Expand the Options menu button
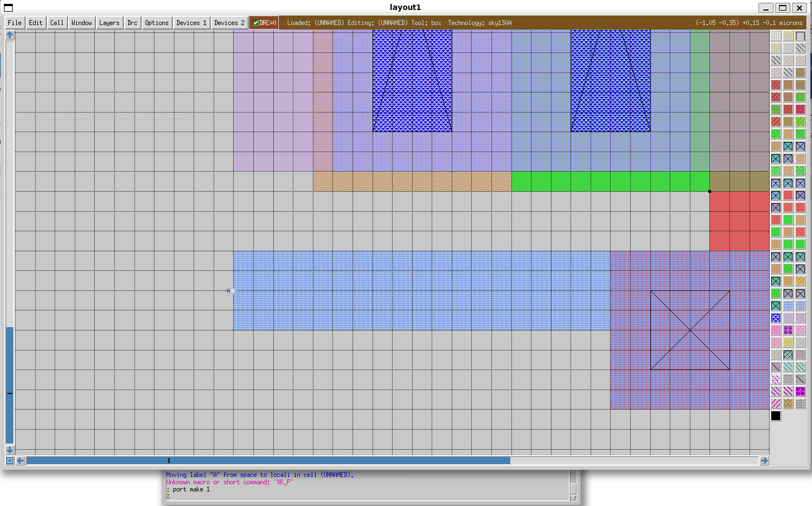 point(157,23)
